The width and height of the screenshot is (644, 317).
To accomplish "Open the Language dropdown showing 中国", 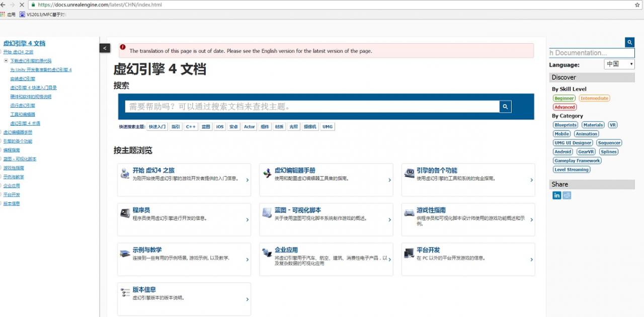I will 619,64.
